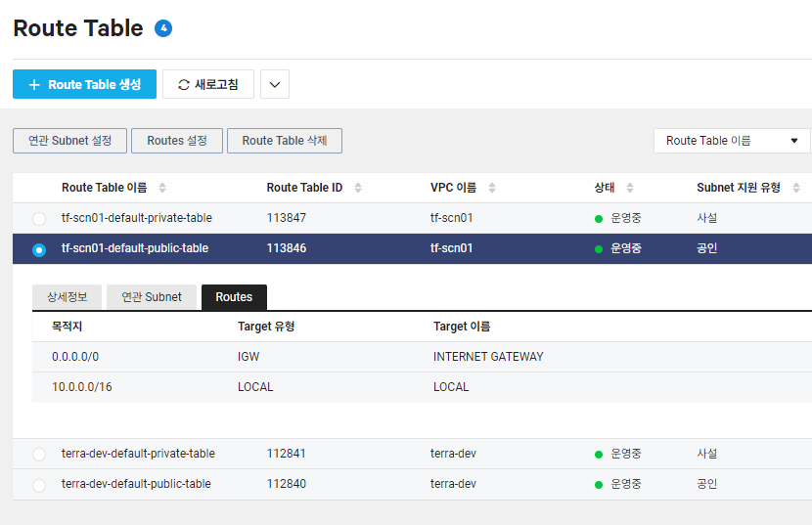Sort by the Route Table ID column arrows
The image size is (812, 525).
click(358, 188)
